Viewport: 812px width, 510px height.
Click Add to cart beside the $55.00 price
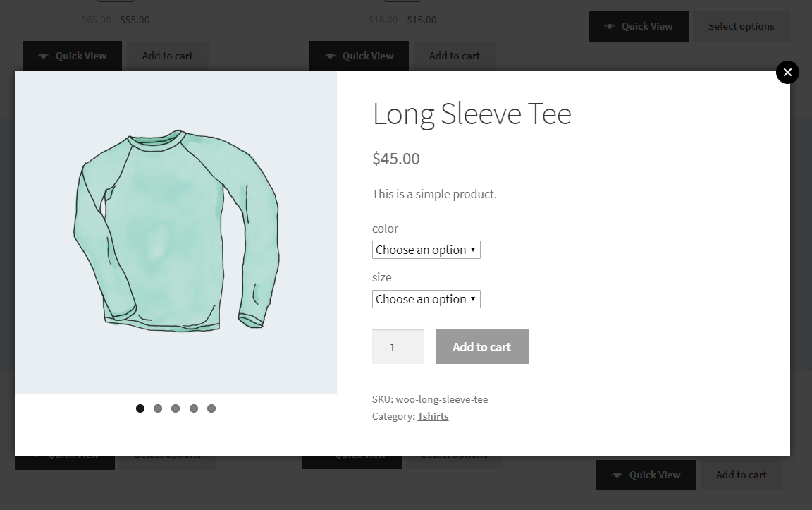tap(167, 56)
